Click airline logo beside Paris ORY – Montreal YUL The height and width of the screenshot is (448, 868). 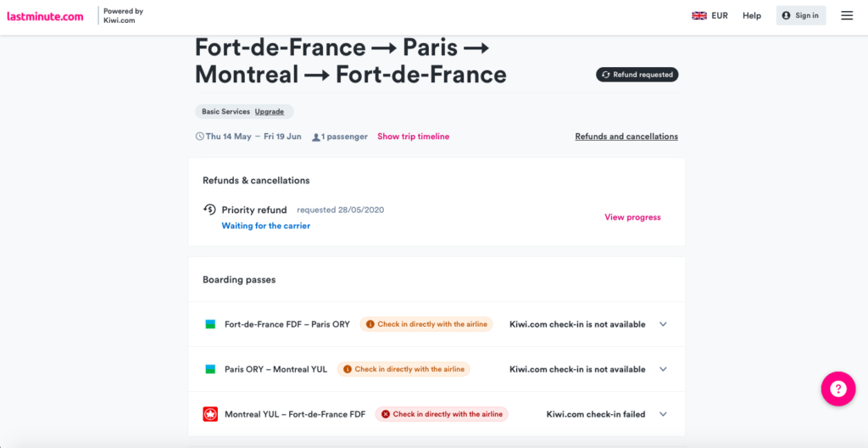click(x=210, y=369)
